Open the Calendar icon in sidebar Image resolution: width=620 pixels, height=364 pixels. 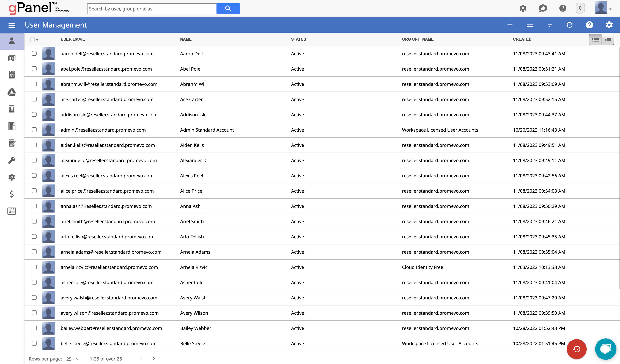pos(12,75)
